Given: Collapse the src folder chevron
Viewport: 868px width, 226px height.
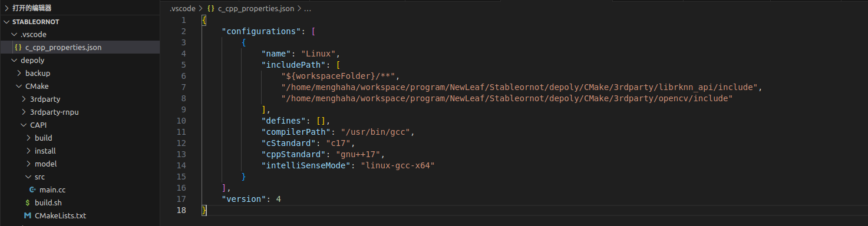Looking at the screenshot, I should [x=29, y=177].
